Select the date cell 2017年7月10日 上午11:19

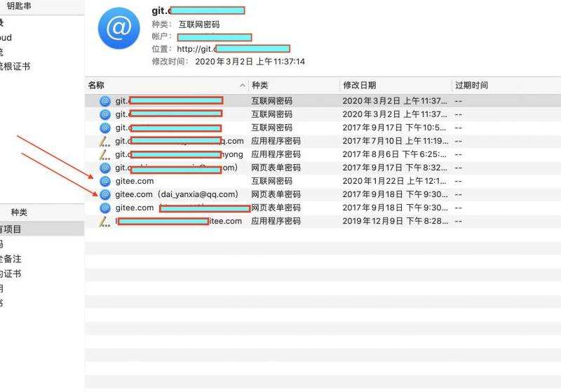coord(396,141)
